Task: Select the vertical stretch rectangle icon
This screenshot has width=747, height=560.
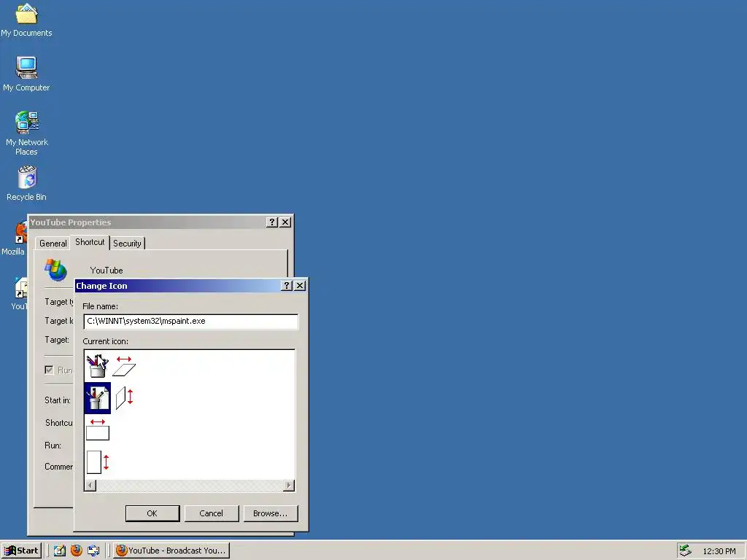Action: (98, 462)
